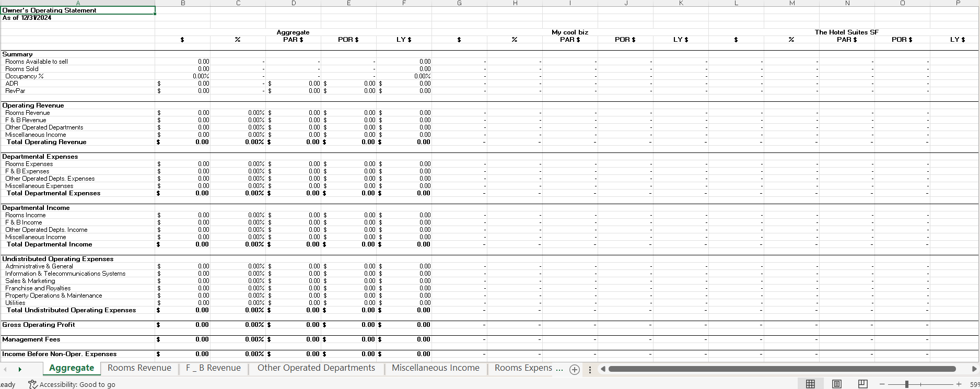
Task: Select the Administrative & General row label
Action: click(x=39, y=266)
